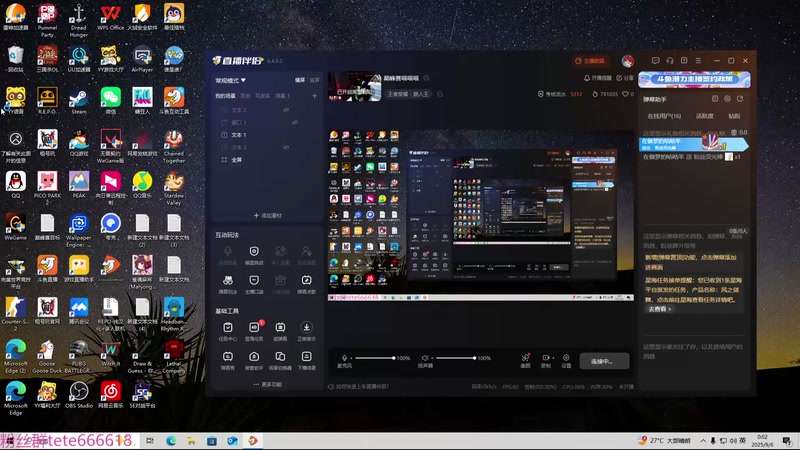Click the weather 27°C widget in the taskbar
The image size is (800, 450).
tap(664, 440)
